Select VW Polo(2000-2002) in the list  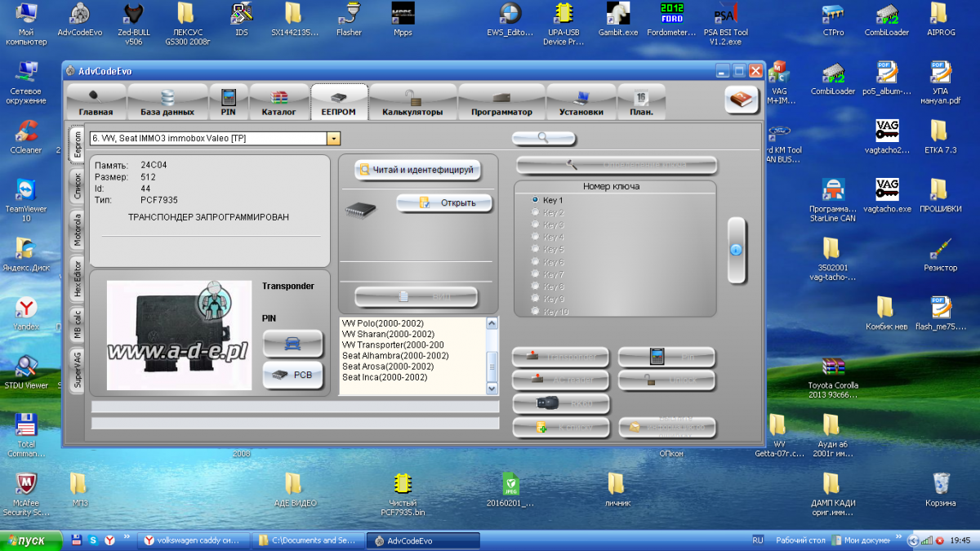coord(382,323)
